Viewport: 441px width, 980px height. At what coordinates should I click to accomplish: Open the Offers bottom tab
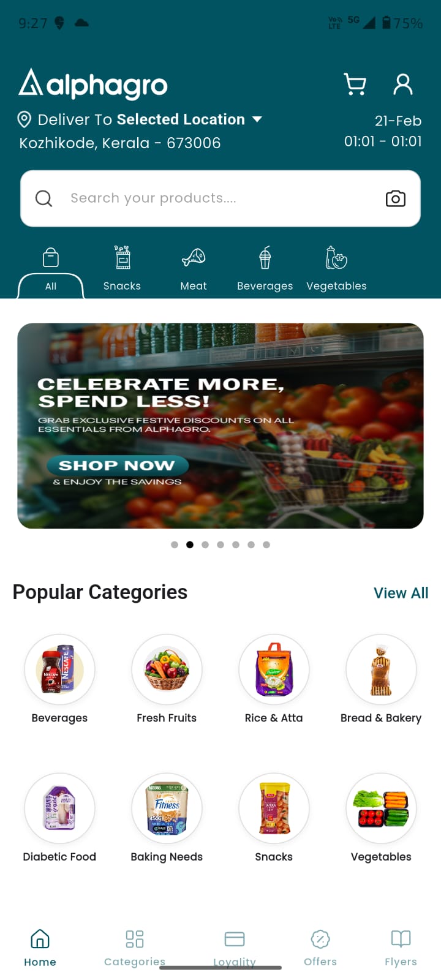[320, 948]
